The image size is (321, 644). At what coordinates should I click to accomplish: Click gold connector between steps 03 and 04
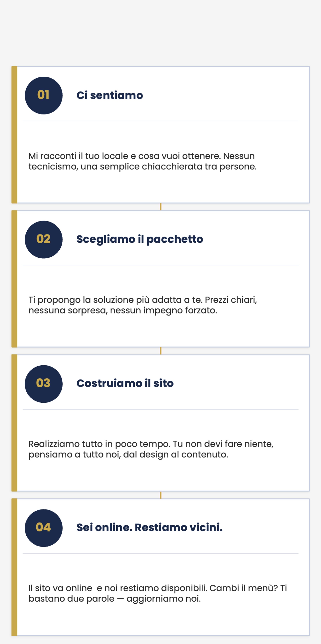(160, 495)
